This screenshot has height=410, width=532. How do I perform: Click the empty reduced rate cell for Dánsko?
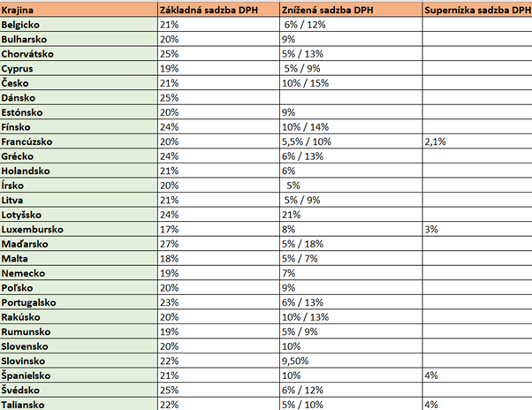pos(351,98)
